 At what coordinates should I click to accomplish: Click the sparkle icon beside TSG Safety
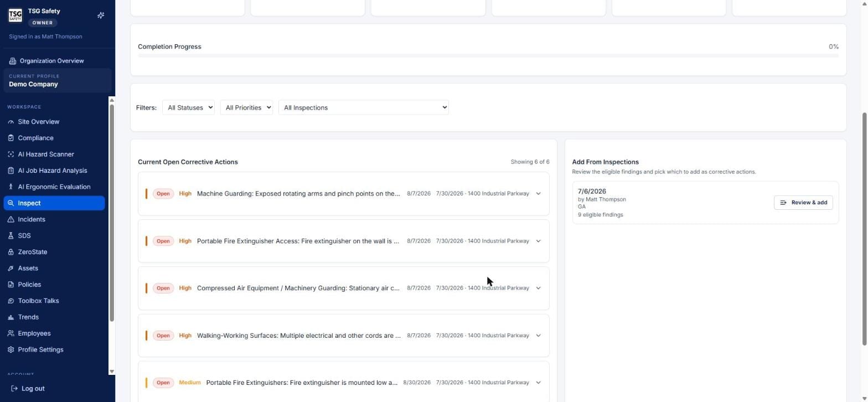pyautogui.click(x=101, y=16)
